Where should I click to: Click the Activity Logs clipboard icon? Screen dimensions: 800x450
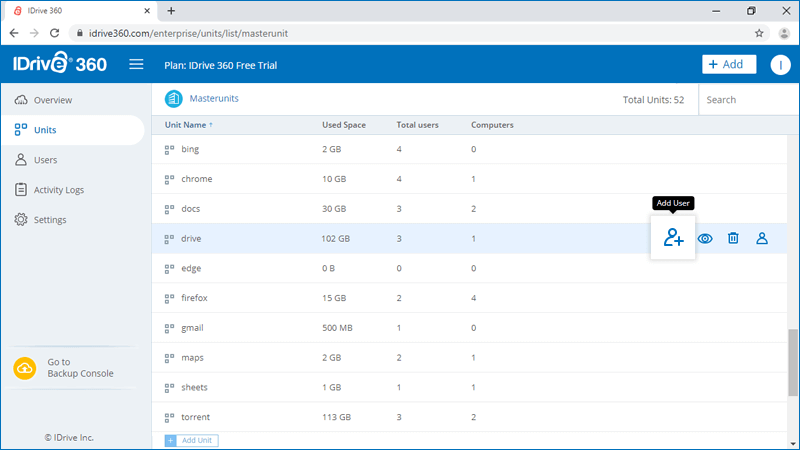(21, 189)
